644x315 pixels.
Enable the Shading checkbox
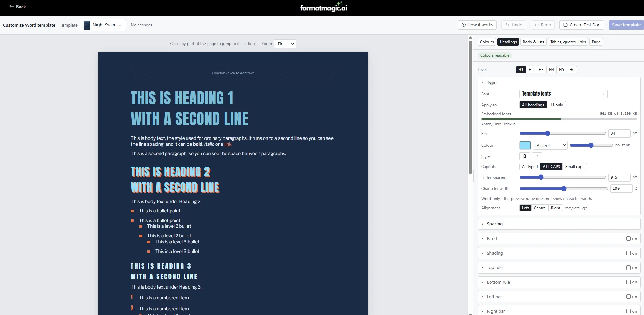tap(628, 253)
